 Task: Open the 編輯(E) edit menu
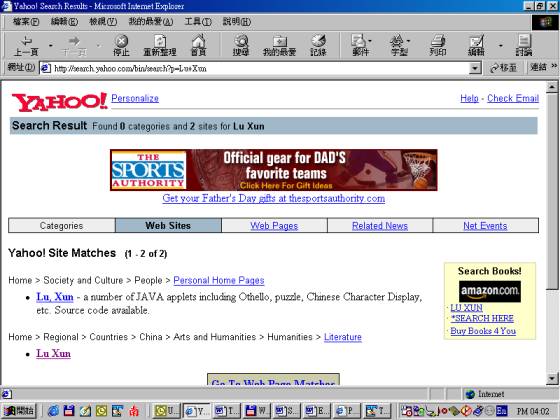point(64,22)
